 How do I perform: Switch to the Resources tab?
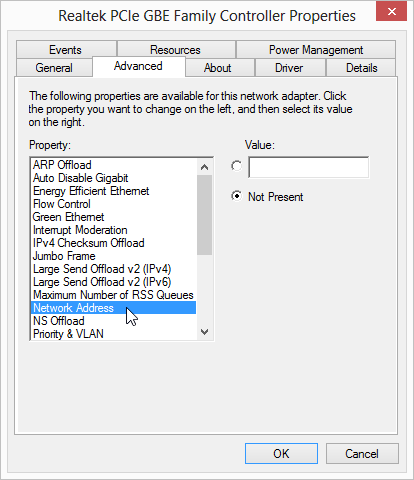click(176, 50)
